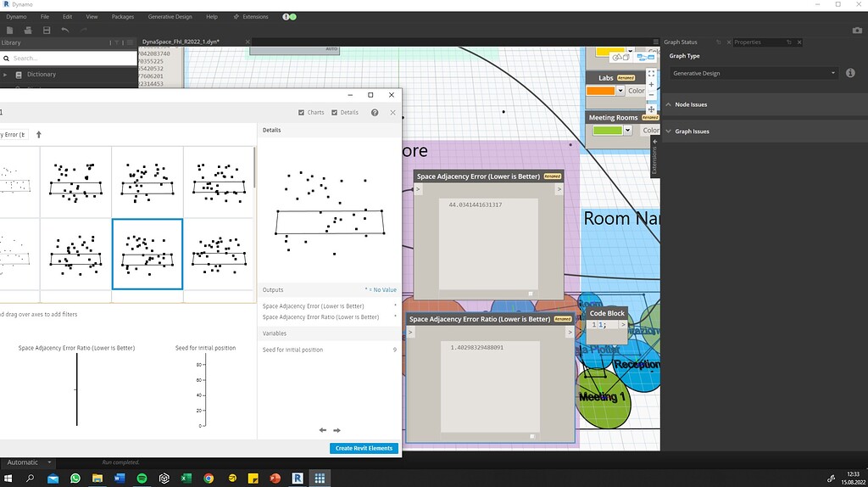868x487 pixels.
Task: Open the Dynamo menu
Action: point(16,17)
